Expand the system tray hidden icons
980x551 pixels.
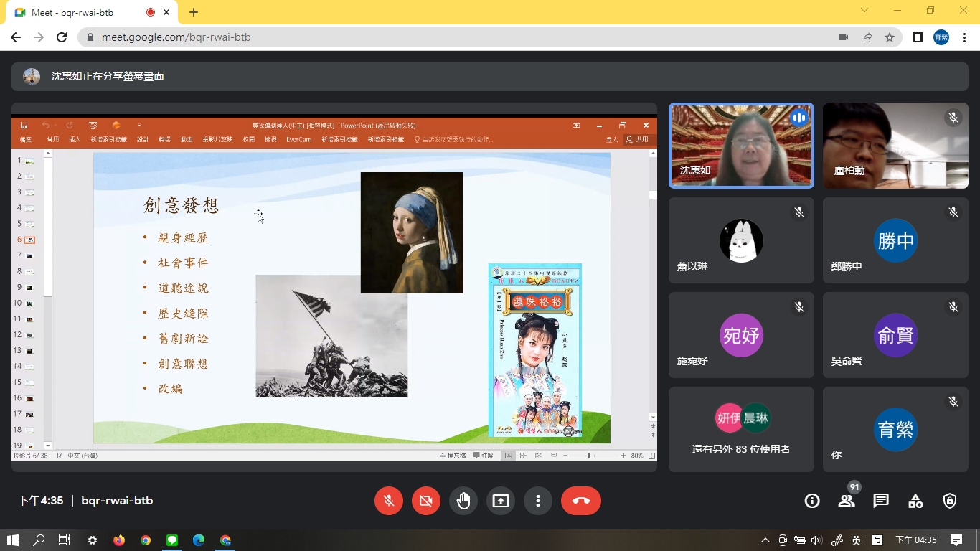click(x=765, y=540)
